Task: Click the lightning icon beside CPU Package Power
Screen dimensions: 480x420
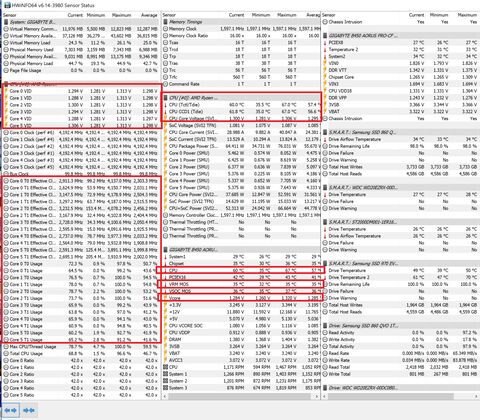Action: pyautogui.click(x=166, y=146)
